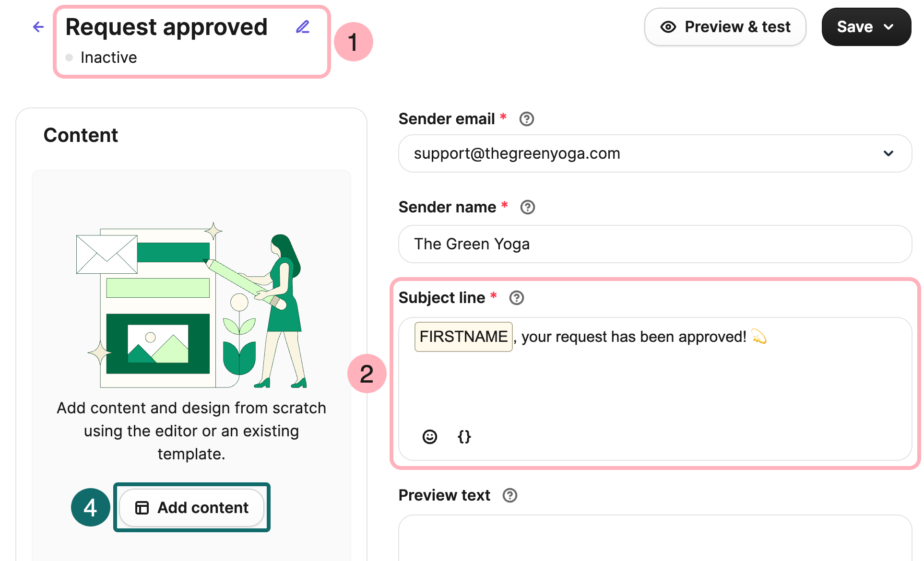Open the sender email dropdown
The height and width of the screenshot is (561, 924).
pos(888,153)
